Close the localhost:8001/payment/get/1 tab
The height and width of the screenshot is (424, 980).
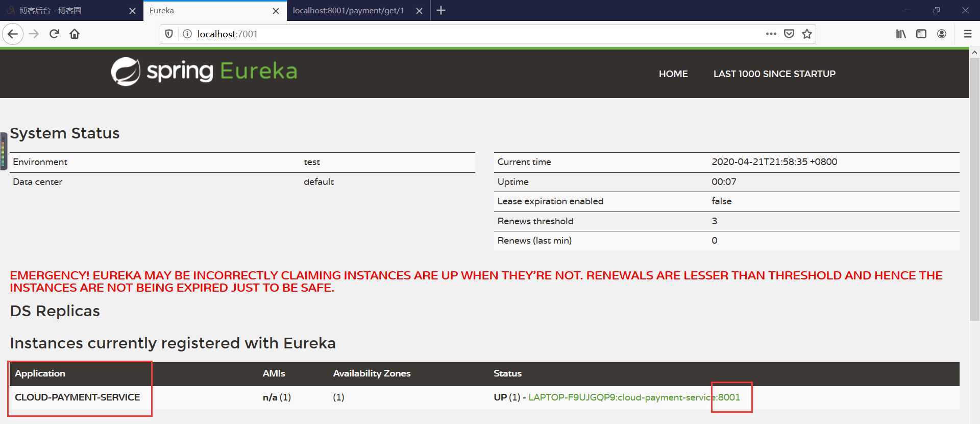click(419, 11)
